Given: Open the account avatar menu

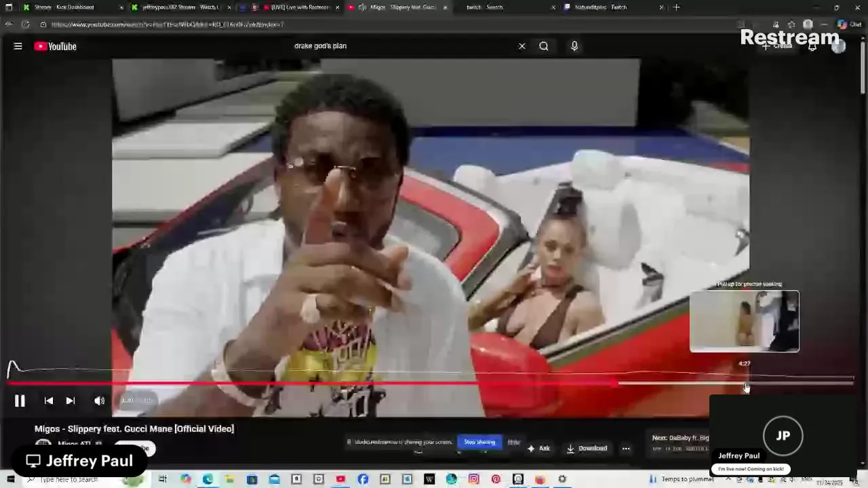Looking at the screenshot, I should click(839, 46).
